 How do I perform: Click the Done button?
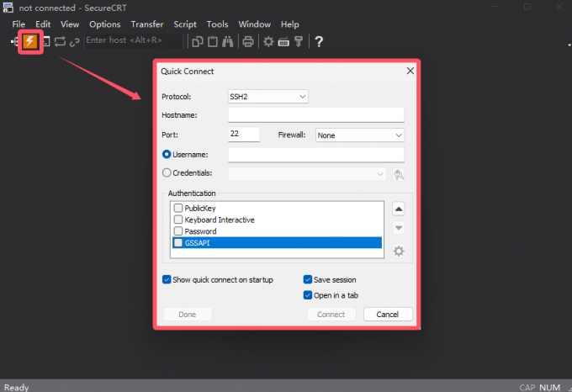[188, 315]
